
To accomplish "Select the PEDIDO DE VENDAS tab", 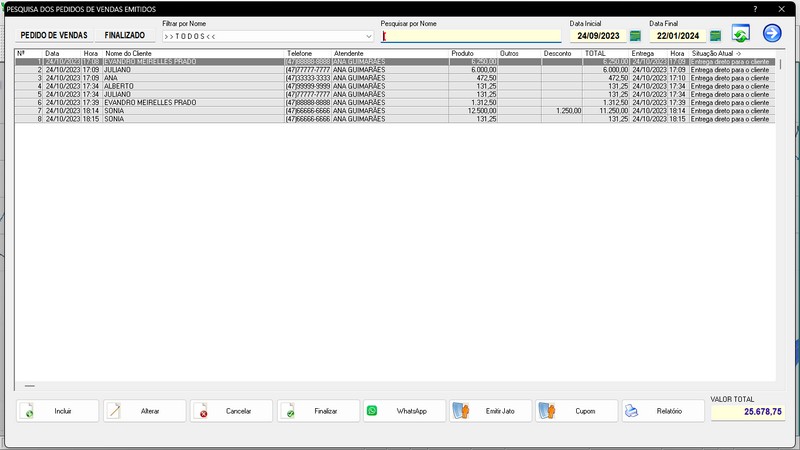I will 54,35.
